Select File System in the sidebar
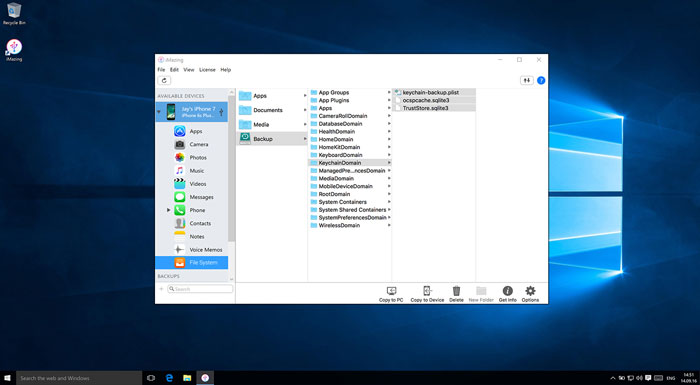The width and height of the screenshot is (700, 385). 192,263
